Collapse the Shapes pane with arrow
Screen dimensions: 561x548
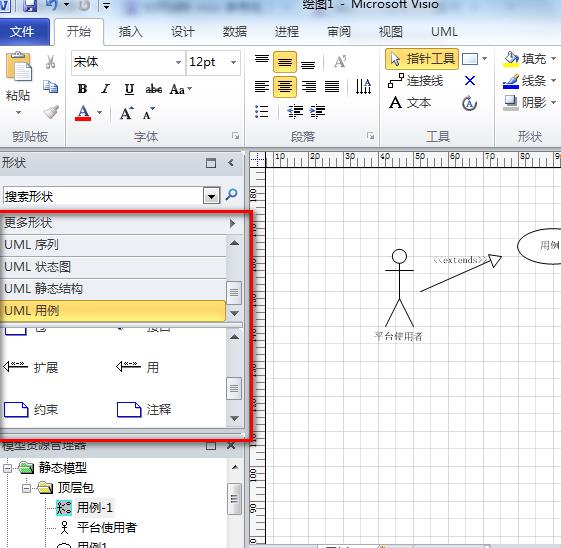tap(231, 163)
